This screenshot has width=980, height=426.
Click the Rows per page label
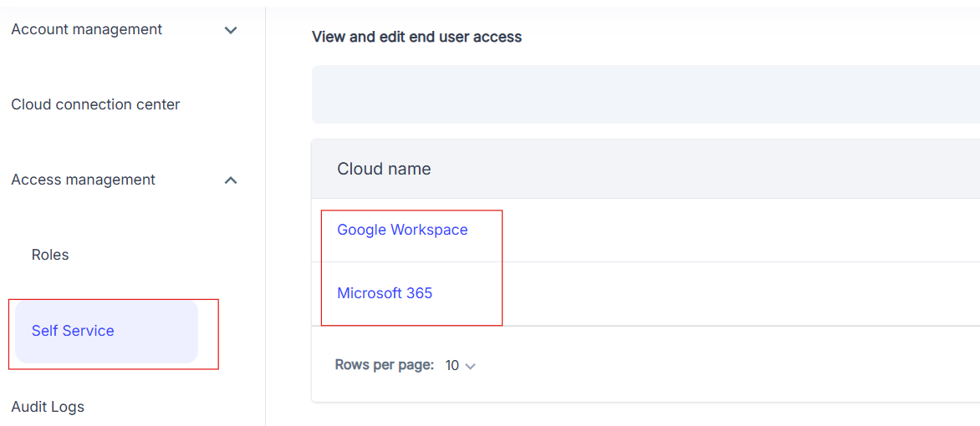click(x=385, y=365)
